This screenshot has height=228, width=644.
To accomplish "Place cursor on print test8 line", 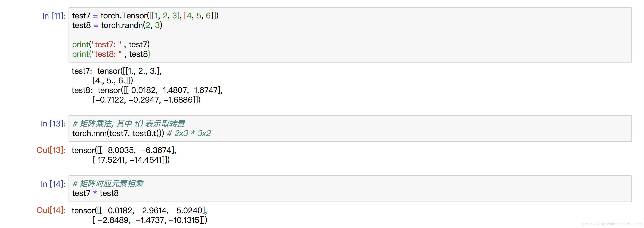I will point(111,54).
